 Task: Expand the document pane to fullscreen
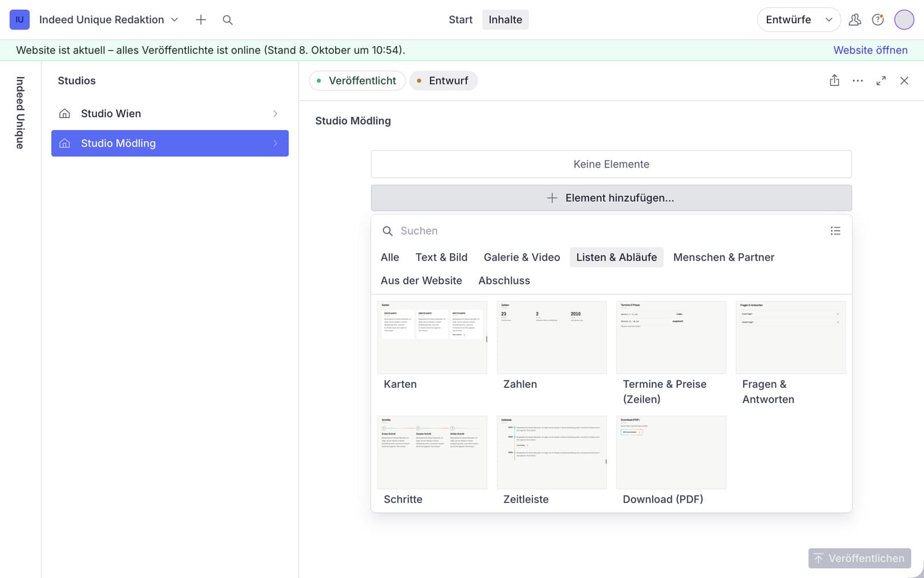(x=881, y=81)
